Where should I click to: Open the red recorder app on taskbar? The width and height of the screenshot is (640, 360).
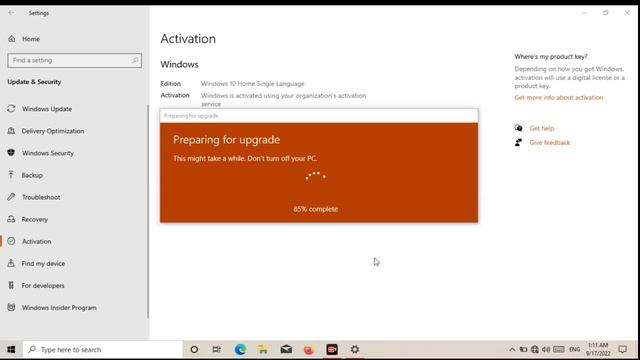[332, 350]
